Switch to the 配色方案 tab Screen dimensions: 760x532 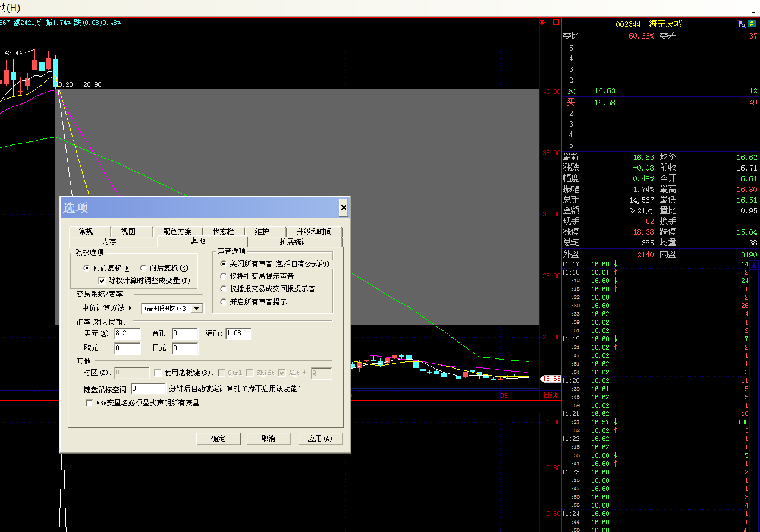(x=177, y=232)
